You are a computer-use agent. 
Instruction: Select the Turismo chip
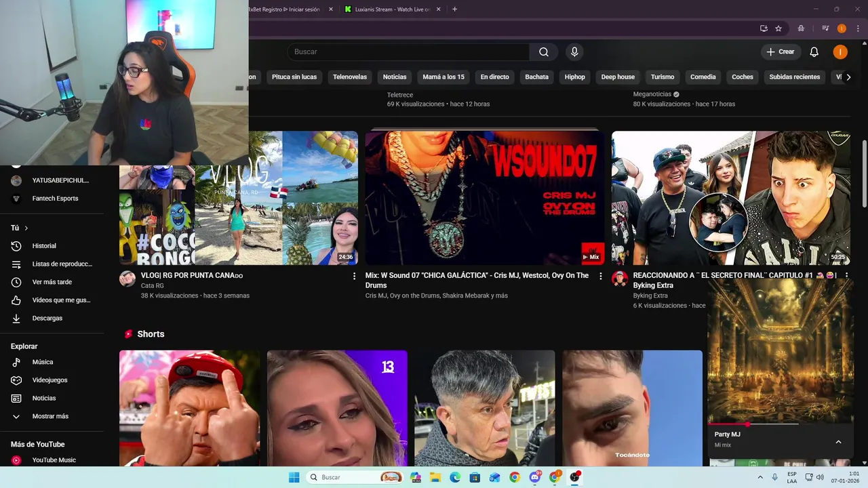coord(663,77)
